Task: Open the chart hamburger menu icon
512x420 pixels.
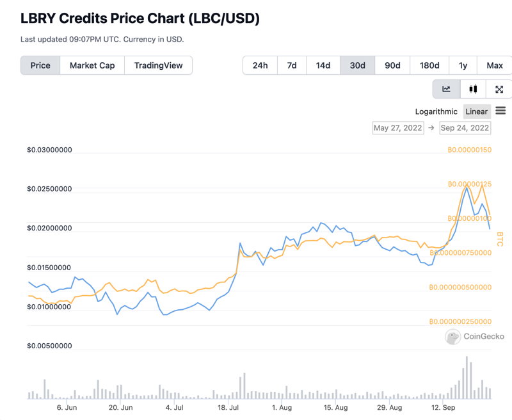Action: pyautogui.click(x=500, y=111)
